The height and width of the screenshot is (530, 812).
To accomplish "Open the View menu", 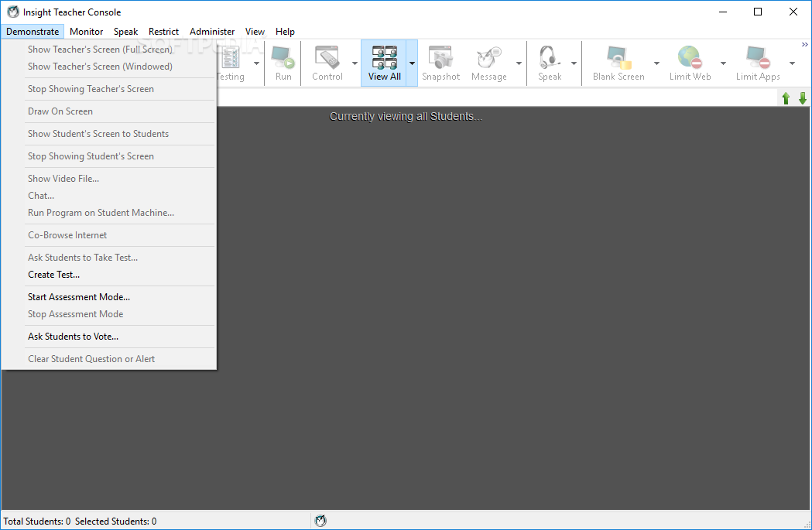I will click(x=255, y=32).
